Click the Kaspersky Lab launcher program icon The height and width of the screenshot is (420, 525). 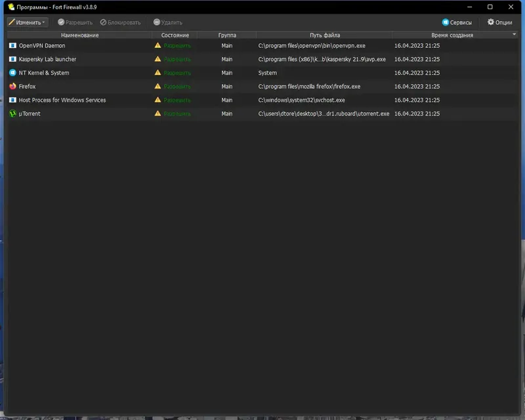pos(12,59)
